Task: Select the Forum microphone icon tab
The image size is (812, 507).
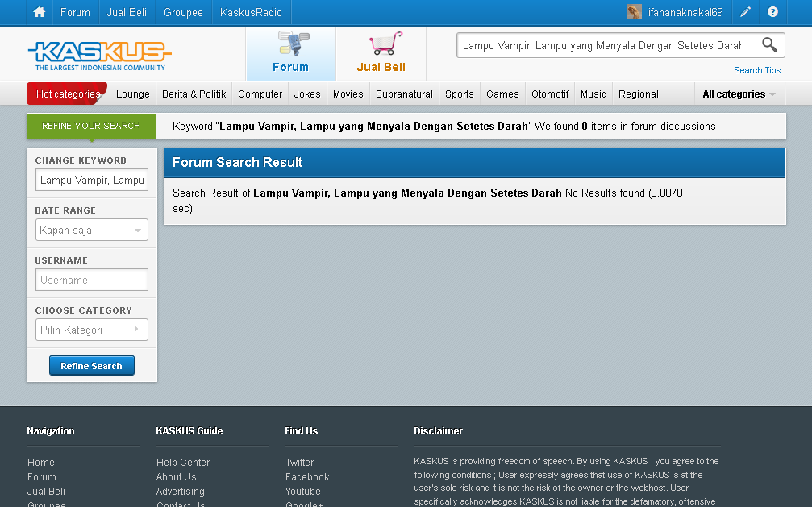Action: [291, 54]
